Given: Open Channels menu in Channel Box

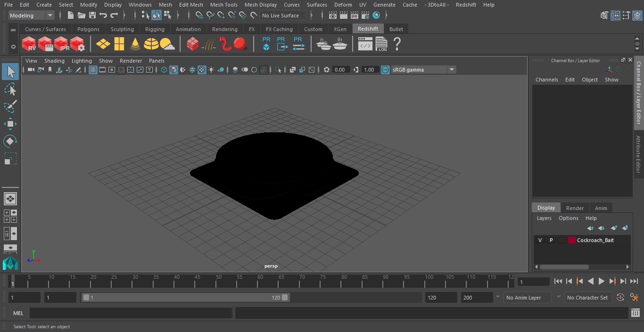Looking at the screenshot, I should click(546, 80).
